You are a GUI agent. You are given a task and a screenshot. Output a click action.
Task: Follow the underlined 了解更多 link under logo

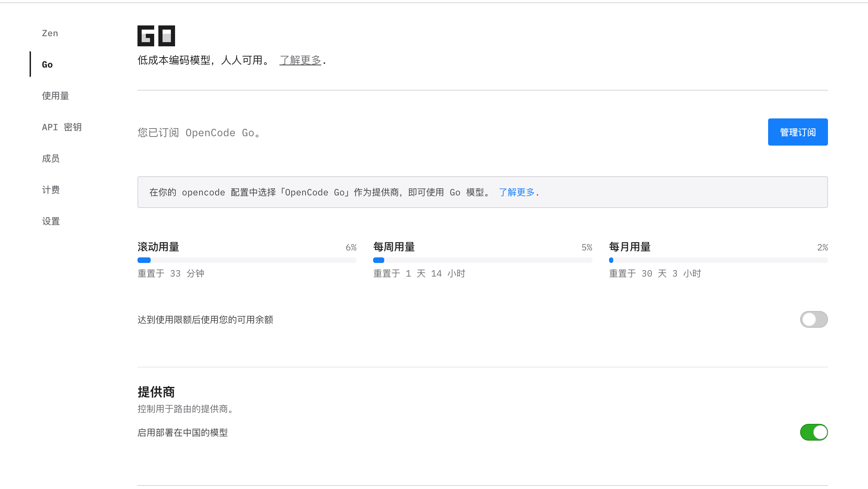point(300,60)
